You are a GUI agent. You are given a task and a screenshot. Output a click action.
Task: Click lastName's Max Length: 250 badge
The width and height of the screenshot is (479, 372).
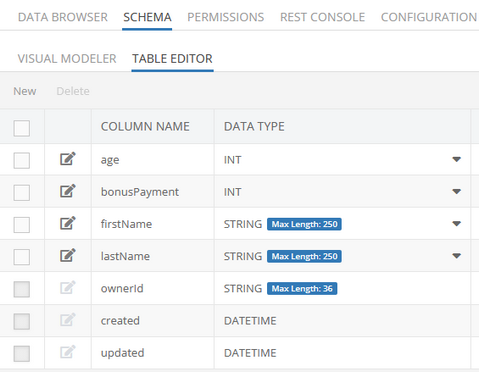tap(304, 256)
